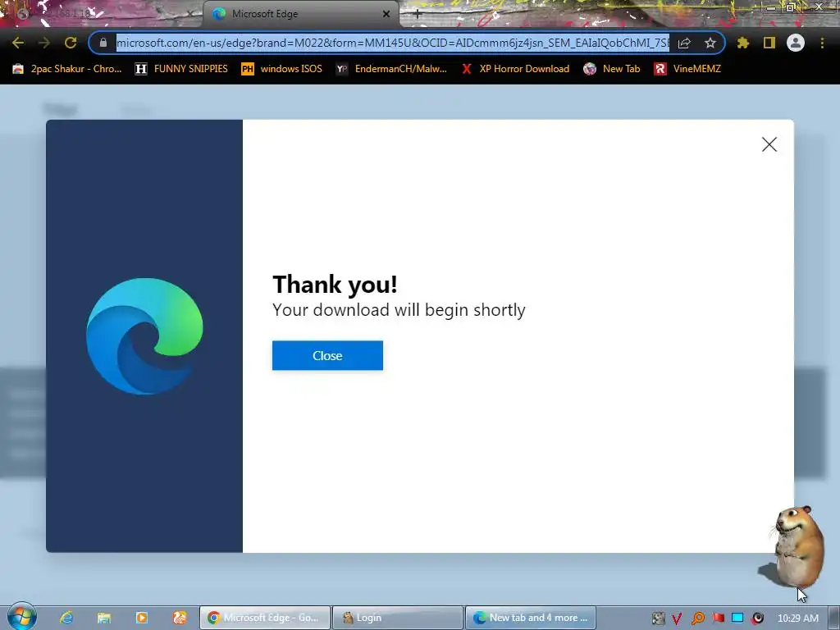The width and height of the screenshot is (840, 630).
Task: Toggle the side panel icon
Action: pyautogui.click(x=769, y=43)
